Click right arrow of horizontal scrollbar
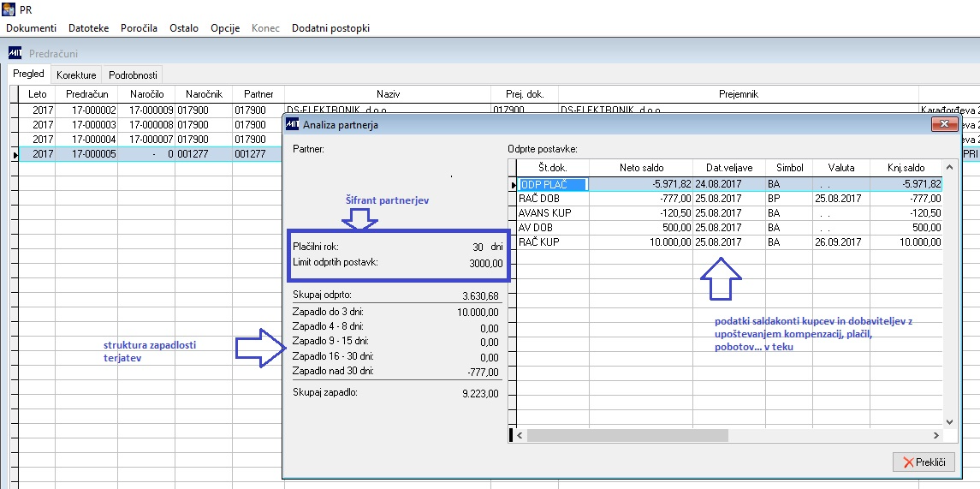 click(x=934, y=436)
